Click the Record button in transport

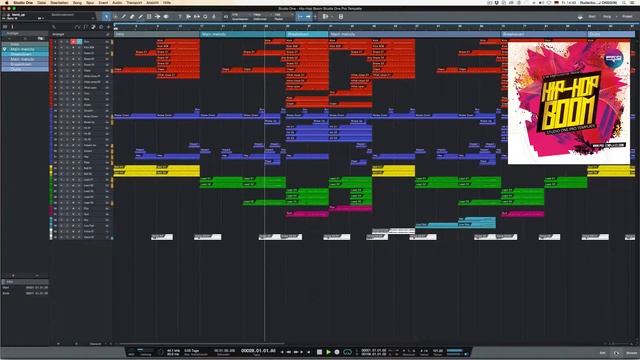pyautogui.click(x=337, y=352)
